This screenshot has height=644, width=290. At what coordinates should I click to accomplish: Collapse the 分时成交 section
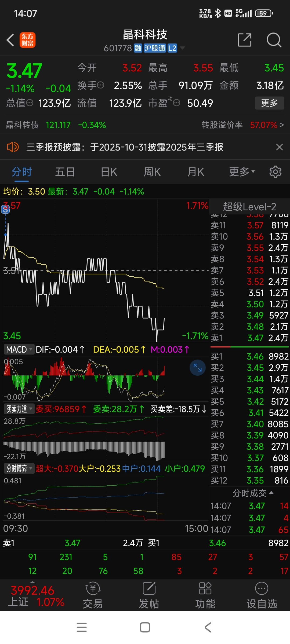tap(253, 493)
